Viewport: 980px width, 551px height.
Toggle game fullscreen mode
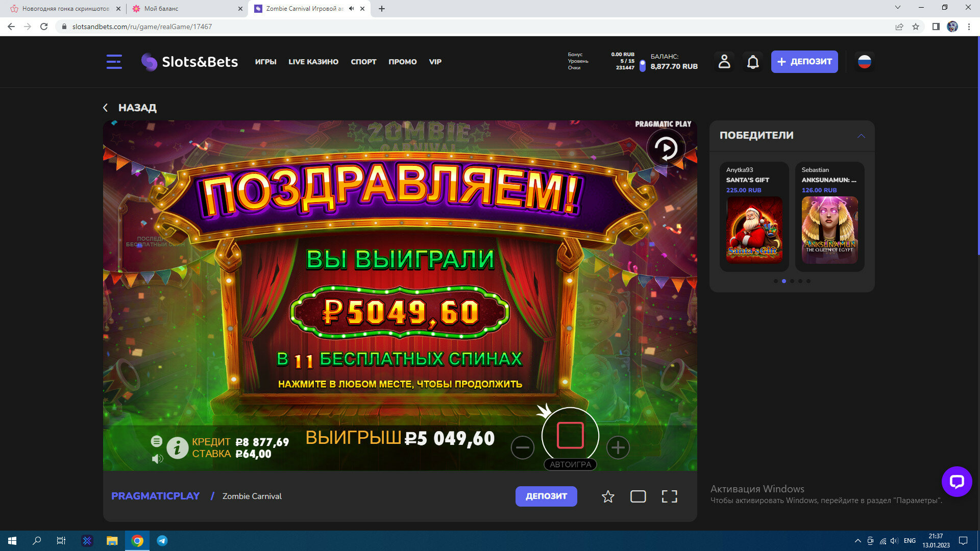coord(669,496)
